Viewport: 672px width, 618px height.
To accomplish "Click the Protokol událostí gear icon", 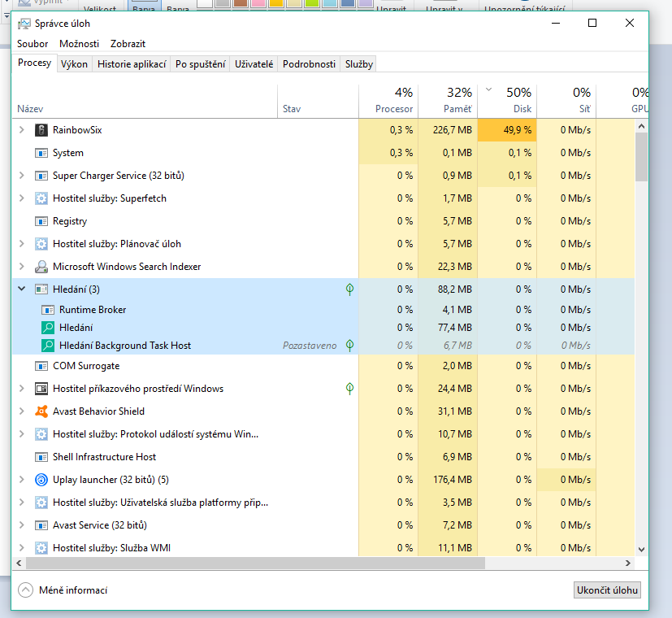I will 41,434.
